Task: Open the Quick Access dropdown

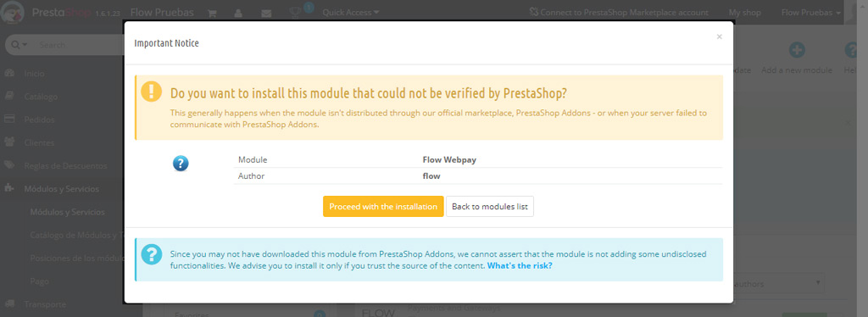Action: click(x=351, y=12)
